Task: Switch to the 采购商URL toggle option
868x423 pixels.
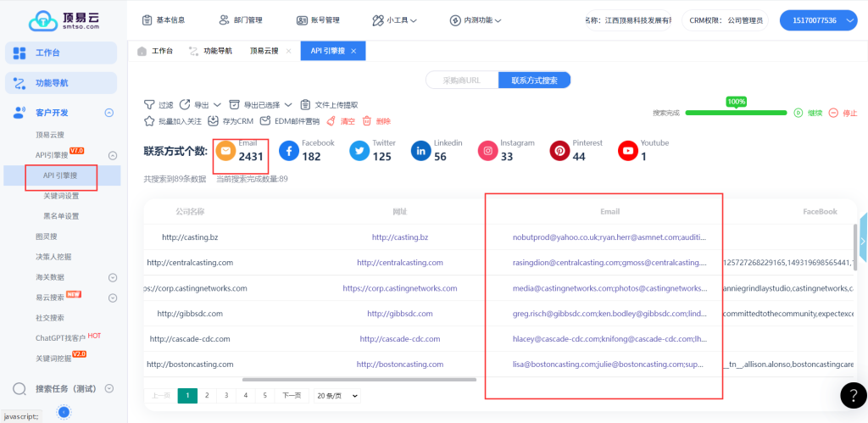Action: pos(461,81)
